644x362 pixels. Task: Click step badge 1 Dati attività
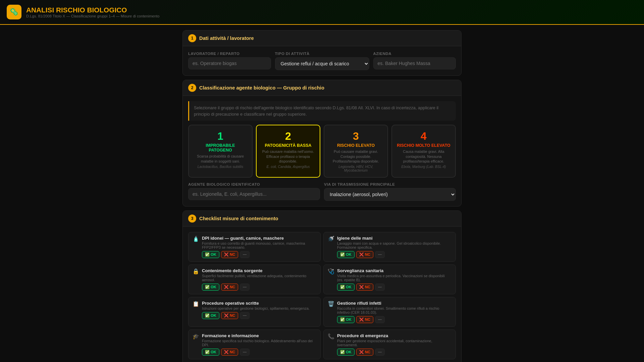(192, 38)
